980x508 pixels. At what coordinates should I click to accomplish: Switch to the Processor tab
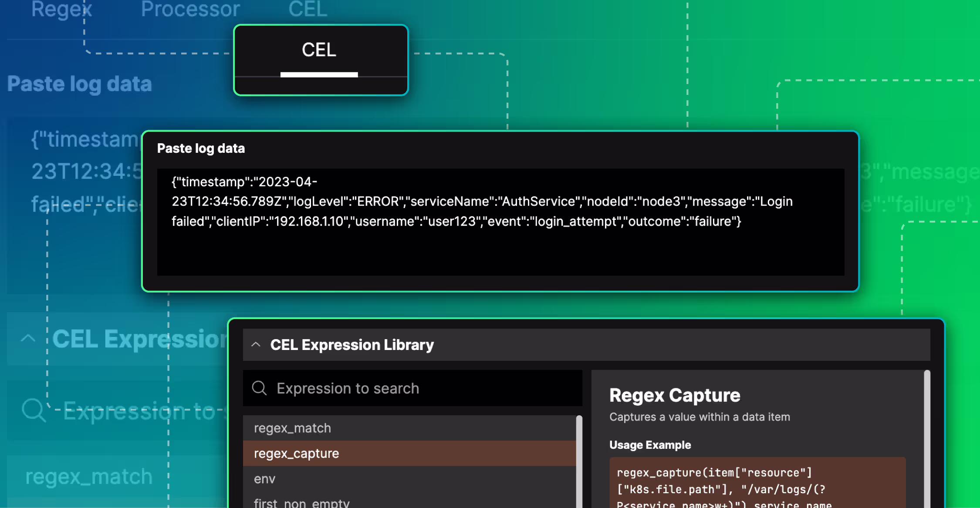[190, 9]
